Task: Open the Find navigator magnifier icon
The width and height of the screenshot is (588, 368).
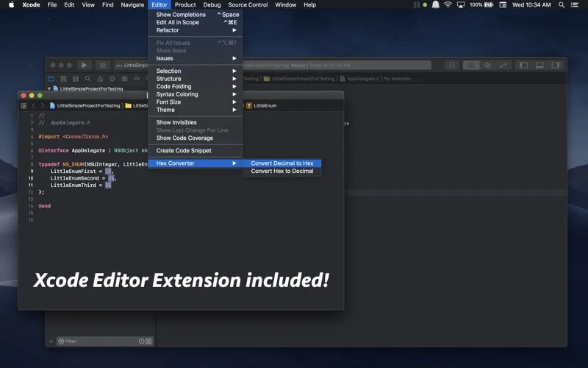Action: 87,79
